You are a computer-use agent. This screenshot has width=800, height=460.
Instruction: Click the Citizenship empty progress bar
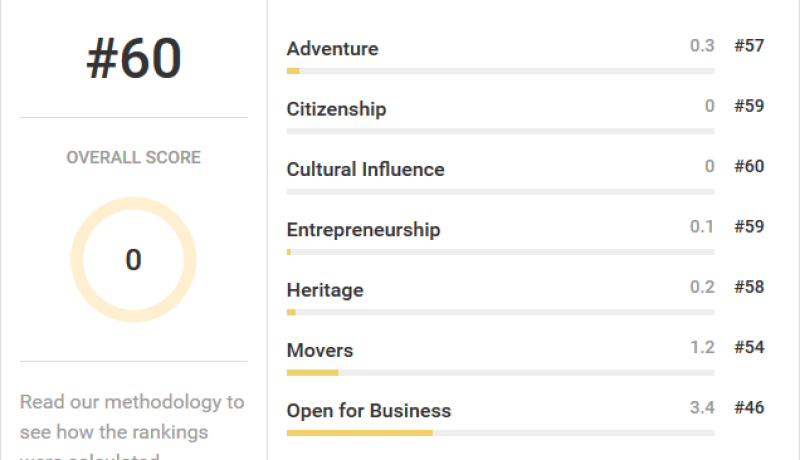[501, 131]
